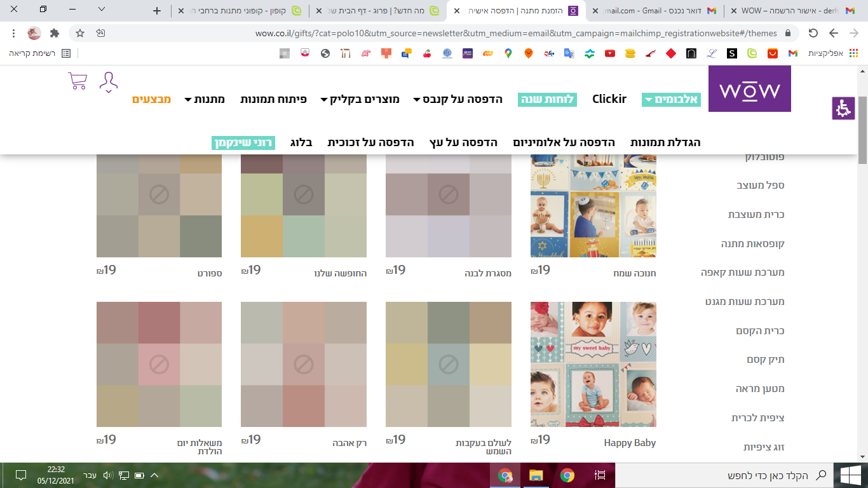Screen dimensions: 868x488
Task: Open the הדפסה על זכוכית menu item
Action: (x=371, y=142)
